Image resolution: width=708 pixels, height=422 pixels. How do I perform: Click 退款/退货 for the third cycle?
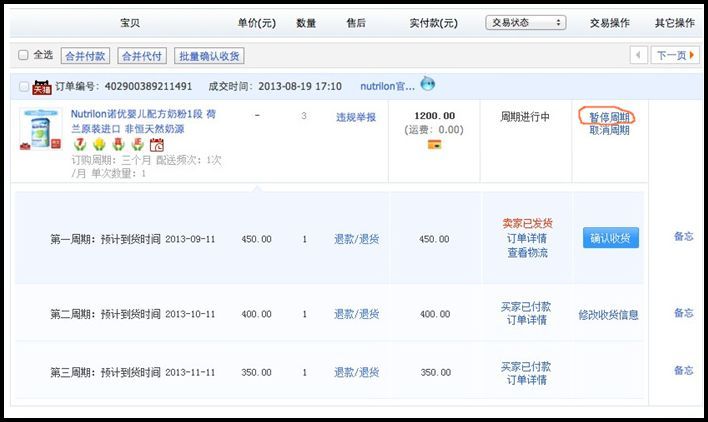click(356, 372)
